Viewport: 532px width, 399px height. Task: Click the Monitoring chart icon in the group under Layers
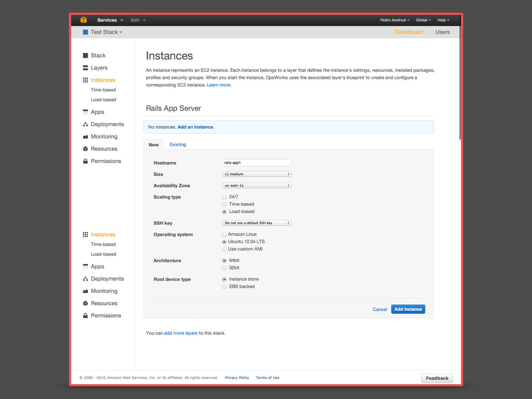point(85,137)
